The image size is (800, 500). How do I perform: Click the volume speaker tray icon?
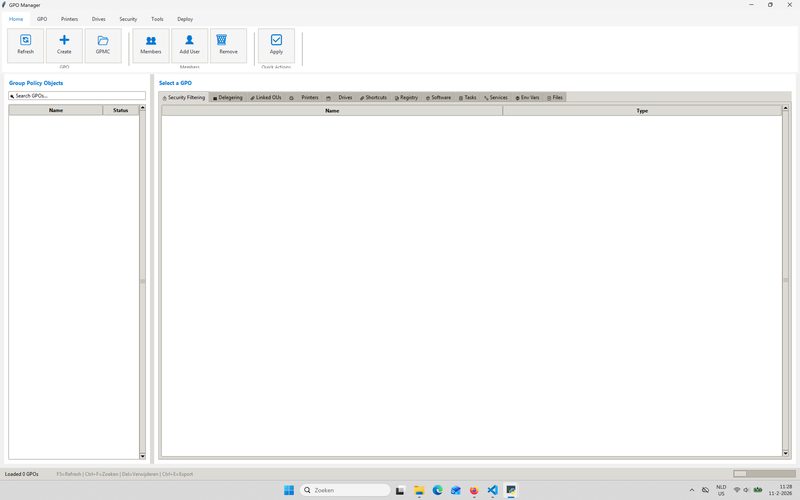(746, 490)
